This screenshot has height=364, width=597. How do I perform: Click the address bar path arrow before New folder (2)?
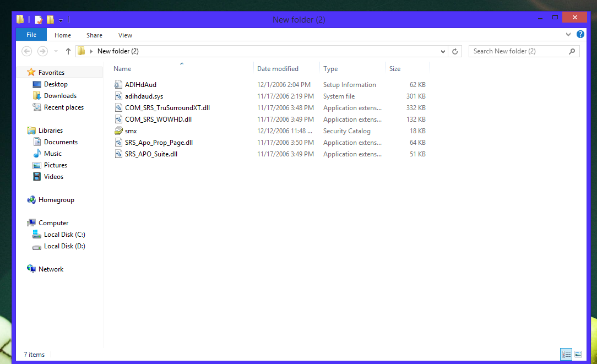point(91,51)
